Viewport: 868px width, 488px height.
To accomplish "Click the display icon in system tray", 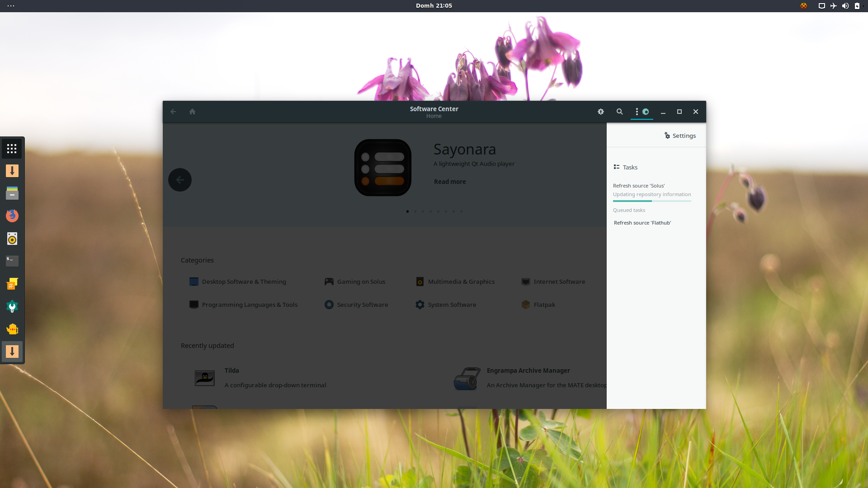I will point(822,6).
